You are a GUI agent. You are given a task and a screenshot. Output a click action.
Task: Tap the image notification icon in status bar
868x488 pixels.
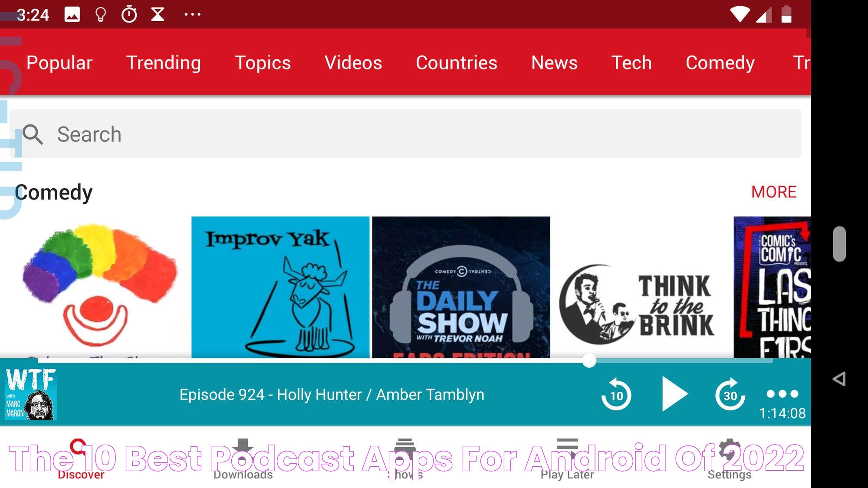pyautogui.click(x=72, y=14)
